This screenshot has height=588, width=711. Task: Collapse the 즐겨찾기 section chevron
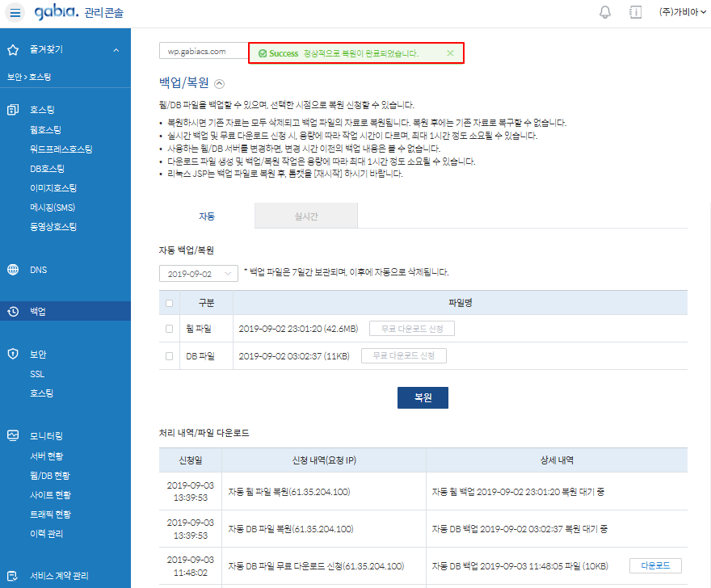coord(116,50)
